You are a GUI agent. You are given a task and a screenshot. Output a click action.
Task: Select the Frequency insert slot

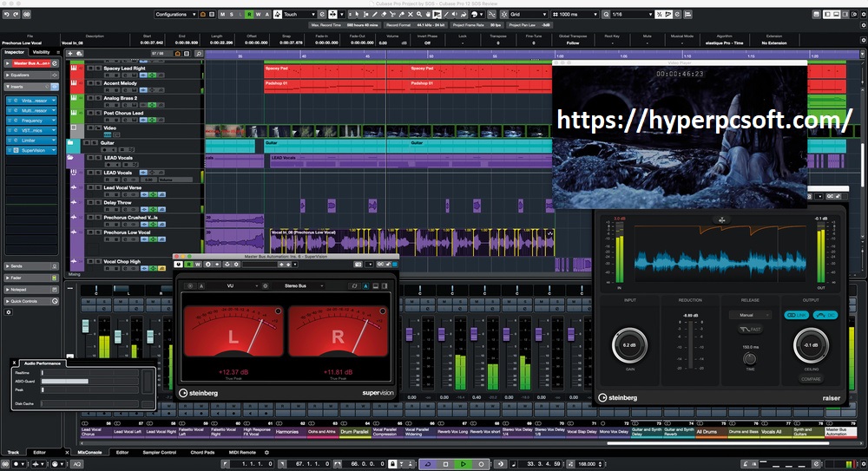point(31,120)
